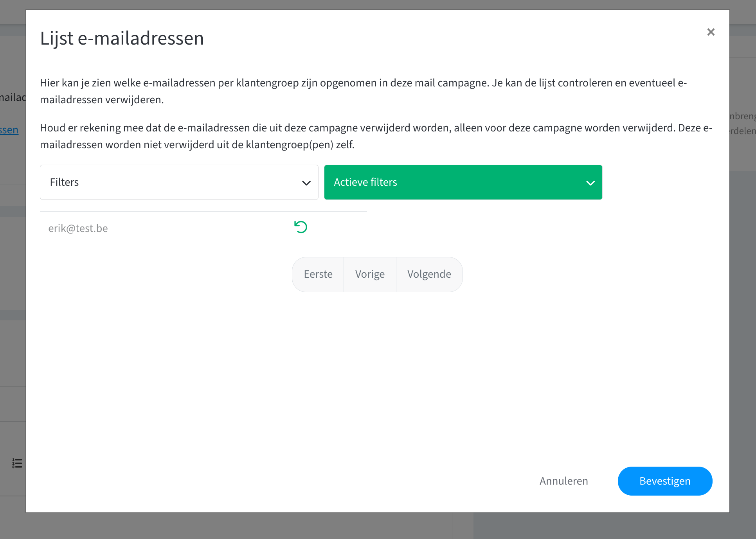
Task: Open the Filters select box label
Action: pyautogui.click(x=65, y=182)
